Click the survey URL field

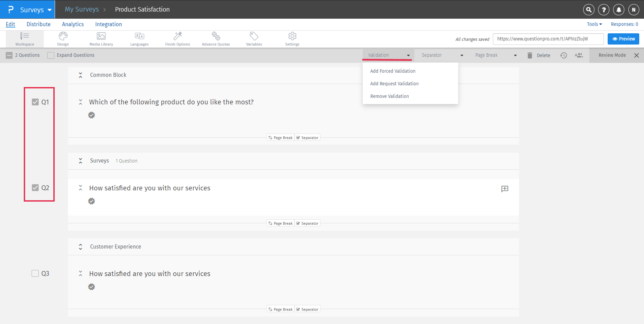coord(548,39)
